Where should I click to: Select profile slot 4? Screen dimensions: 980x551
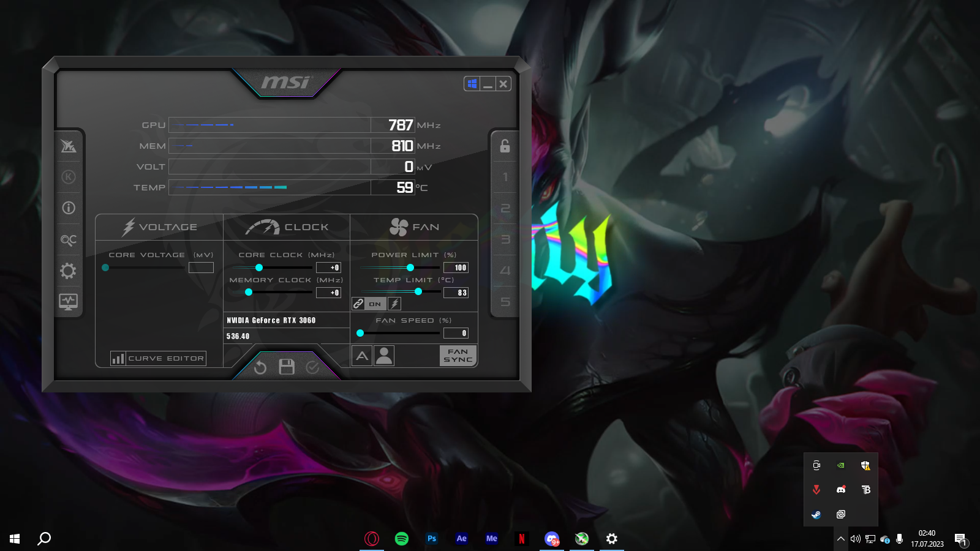point(505,271)
